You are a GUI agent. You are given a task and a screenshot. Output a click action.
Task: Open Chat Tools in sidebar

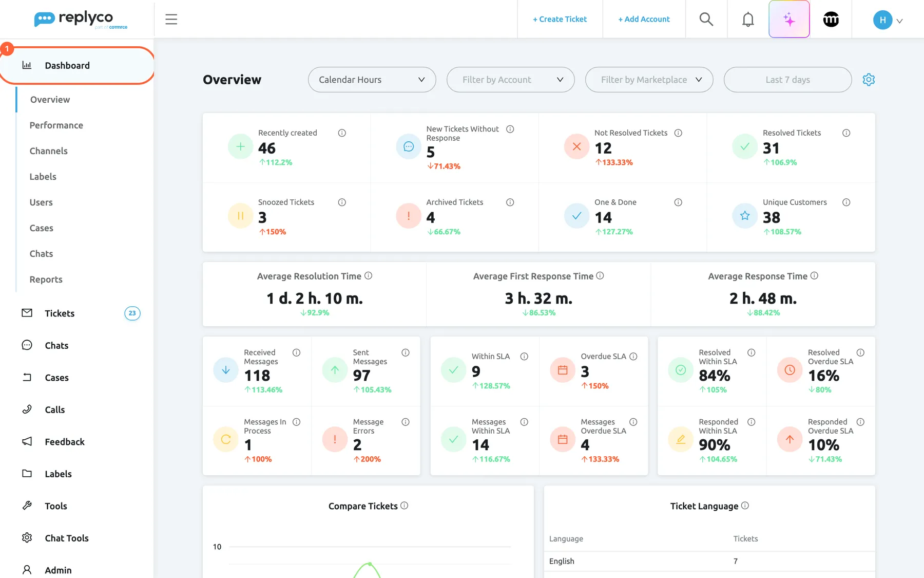[67, 538]
